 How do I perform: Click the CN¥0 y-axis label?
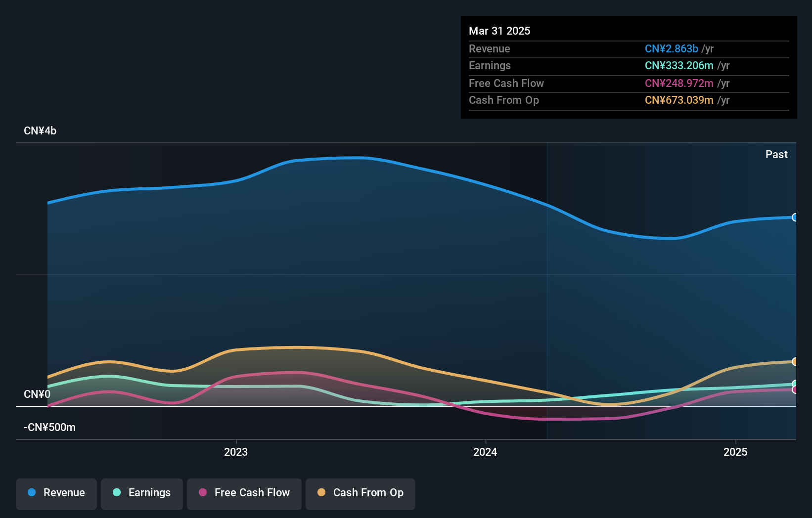point(37,394)
